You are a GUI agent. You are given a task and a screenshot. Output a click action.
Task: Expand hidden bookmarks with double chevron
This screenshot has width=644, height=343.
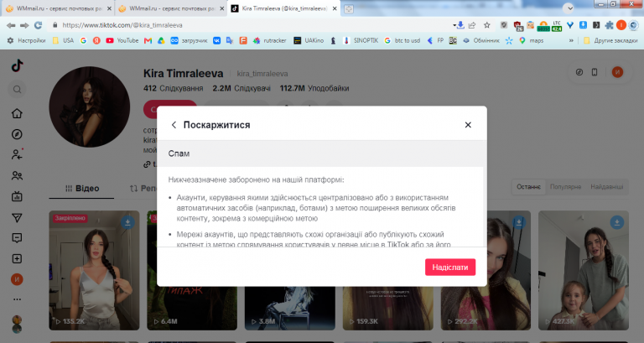coord(571,40)
